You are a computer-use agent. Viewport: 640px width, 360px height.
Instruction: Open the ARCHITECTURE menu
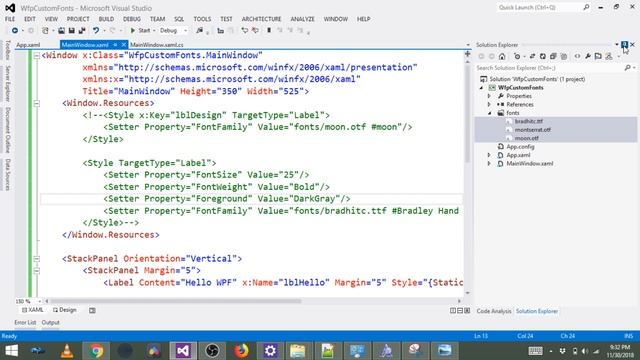click(261, 19)
